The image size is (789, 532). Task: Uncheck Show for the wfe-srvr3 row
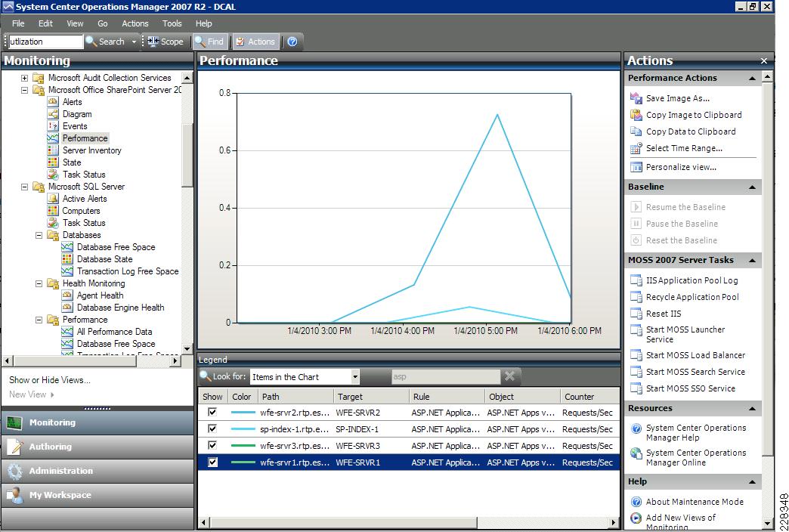(x=212, y=445)
